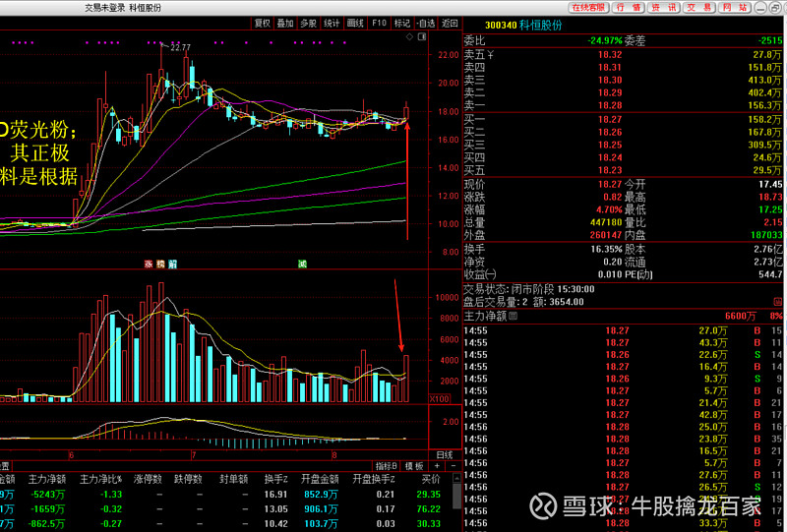Minimize the window with the title bar button
The height and width of the screenshot is (532, 787).
coord(760,8)
